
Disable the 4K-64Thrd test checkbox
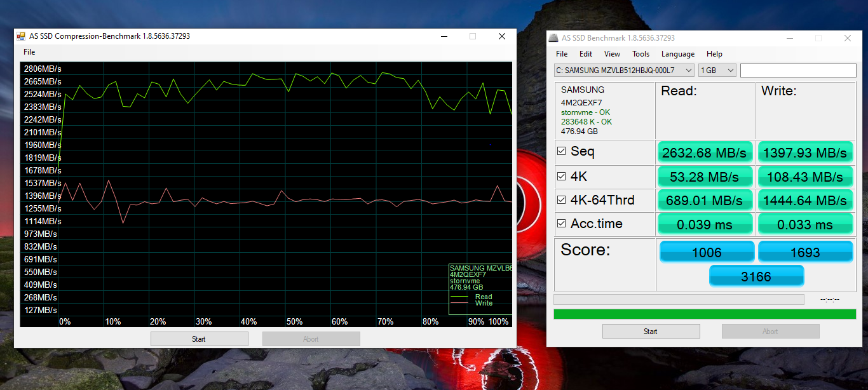[561, 200]
